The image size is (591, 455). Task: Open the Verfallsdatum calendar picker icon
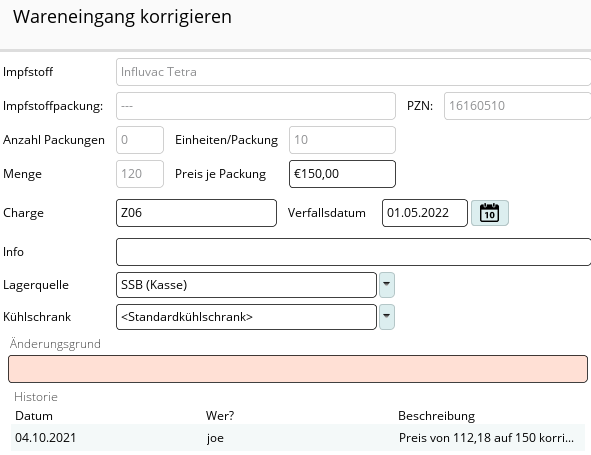pos(490,213)
